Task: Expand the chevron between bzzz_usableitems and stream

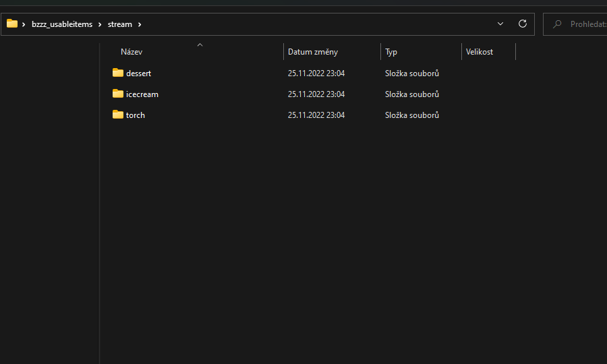Action: (100, 24)
